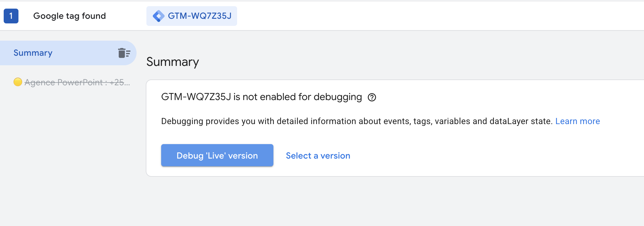Click the large Summary page heading

173,62
